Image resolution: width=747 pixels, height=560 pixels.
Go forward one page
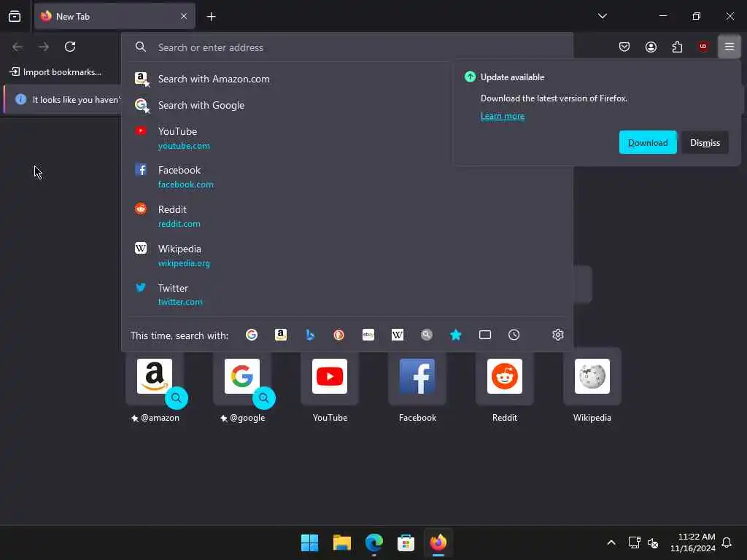click(x=44, y=47)
